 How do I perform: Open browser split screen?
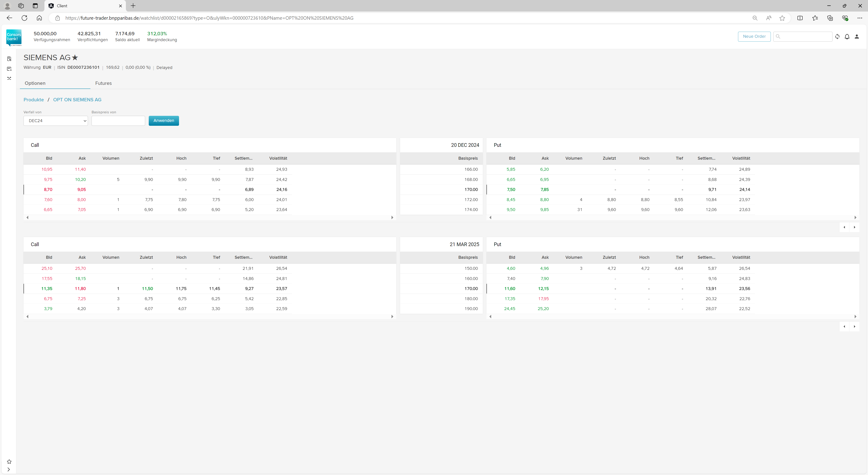(800, 18)
